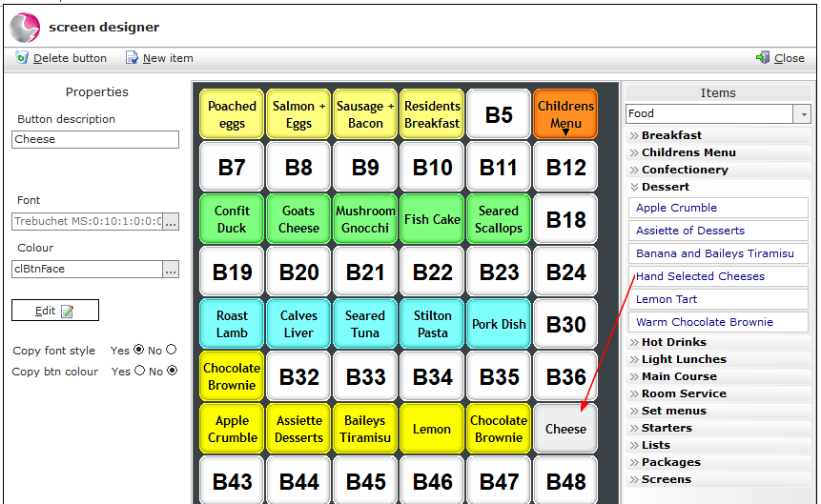Select Warm Chocolate Brownie item
Screen dimensions: 821x504
click(x=718, y=322)
